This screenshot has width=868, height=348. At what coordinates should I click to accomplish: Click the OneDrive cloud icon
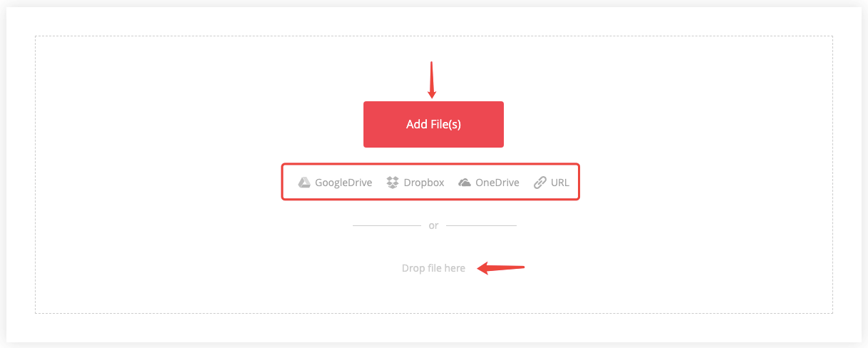coord(465,183)
